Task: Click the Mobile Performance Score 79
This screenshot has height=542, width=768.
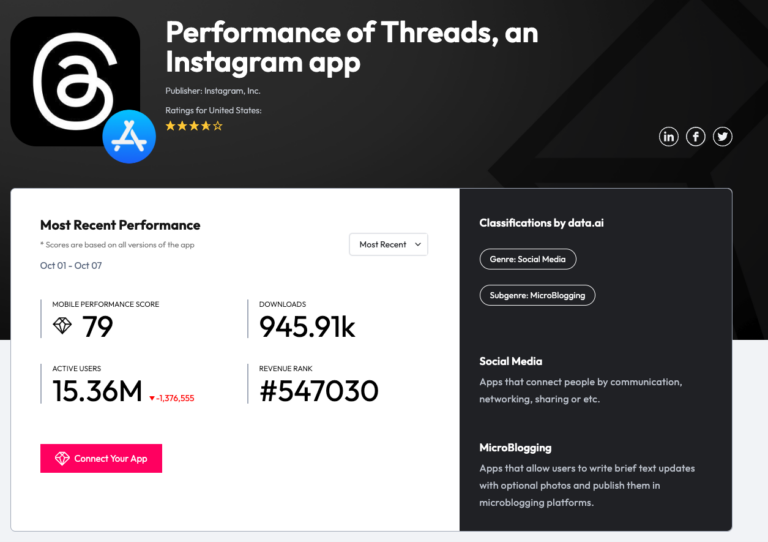Action: pyautogui.click(x=98, y=327)
